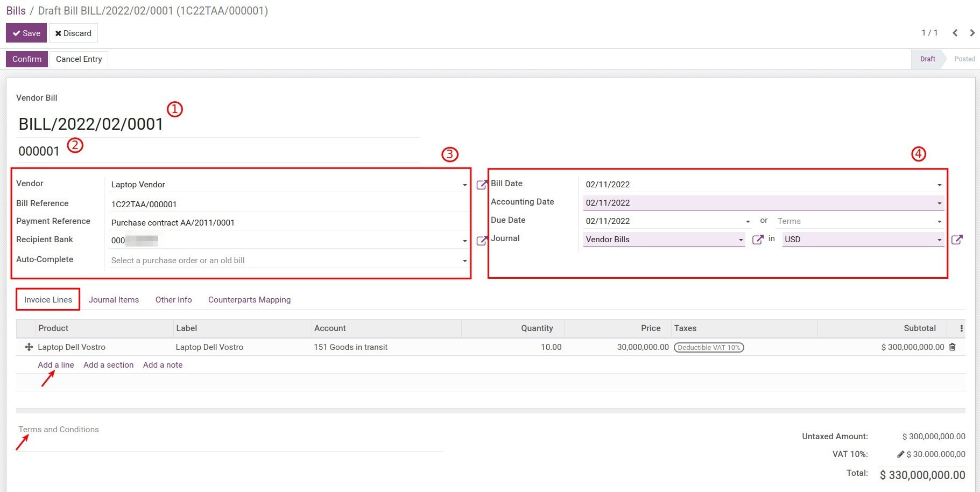Open column options kebab menu
The width and height of the screenshot is (980, 492).
[x=961, y=328]
